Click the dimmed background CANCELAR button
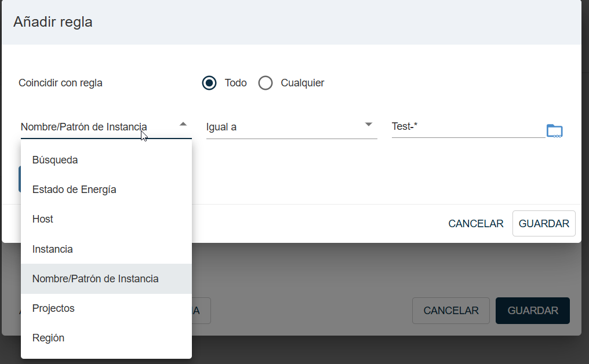Viewport: 589px width, 364px height. click(x=450, y=311)
